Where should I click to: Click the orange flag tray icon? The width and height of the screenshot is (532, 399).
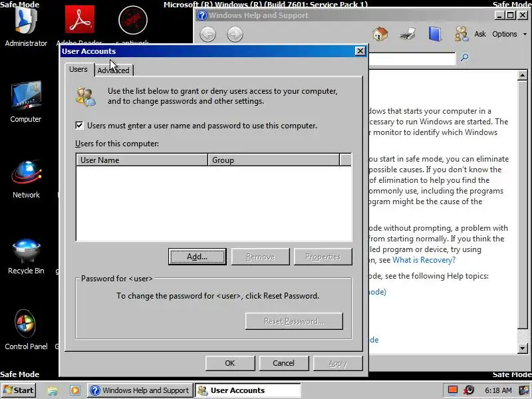point(453,390)
